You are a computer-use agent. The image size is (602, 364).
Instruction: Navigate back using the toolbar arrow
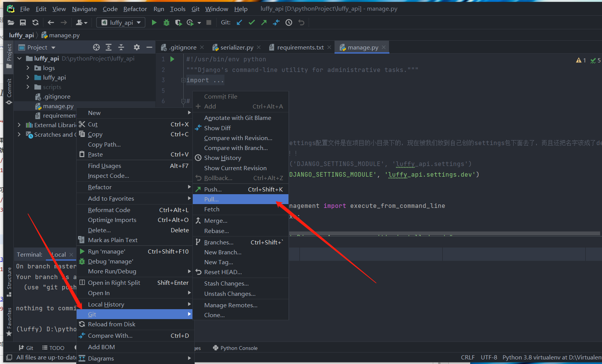51,23
